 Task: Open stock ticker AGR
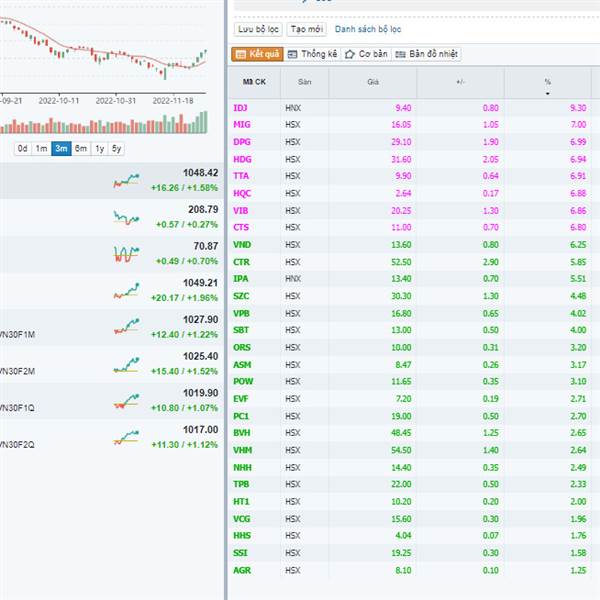(242, 571)
